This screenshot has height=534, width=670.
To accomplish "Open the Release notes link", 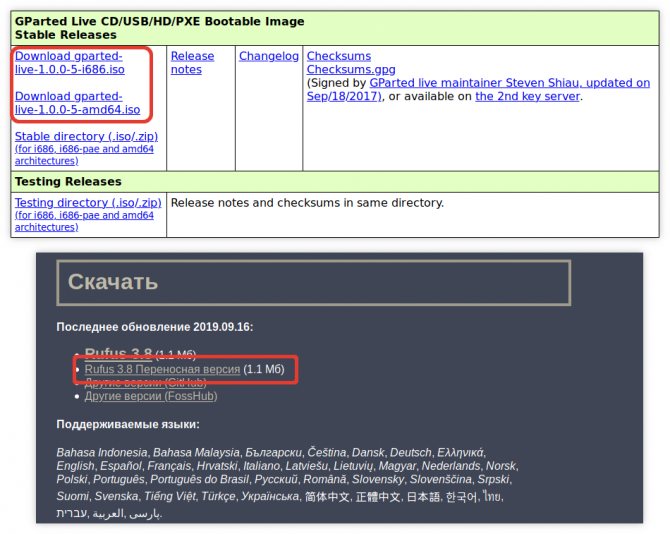I will coord(192,63).
